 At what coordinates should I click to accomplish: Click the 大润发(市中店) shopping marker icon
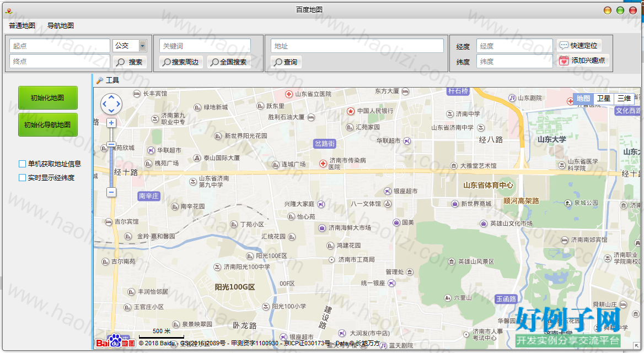(342, 333)
